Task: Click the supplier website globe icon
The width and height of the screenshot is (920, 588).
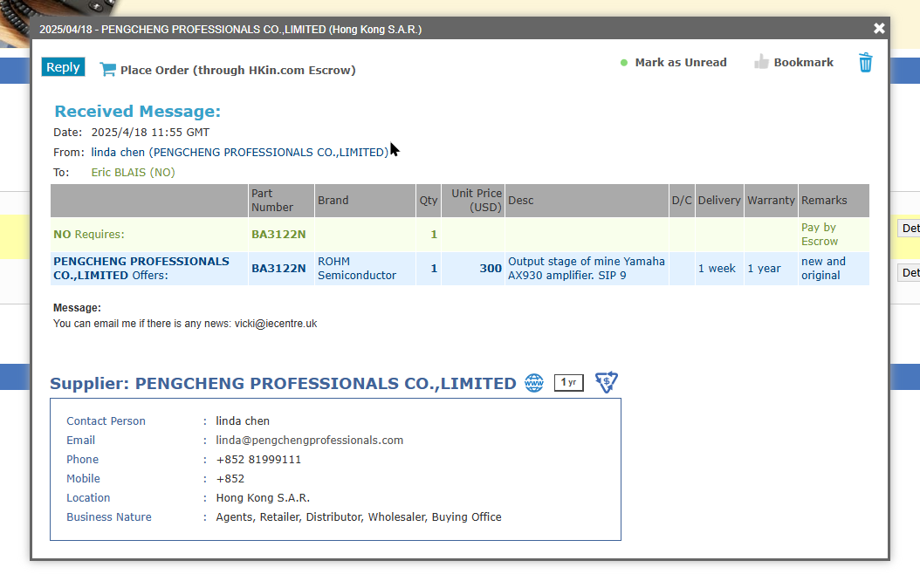Action: pos(534,383)
